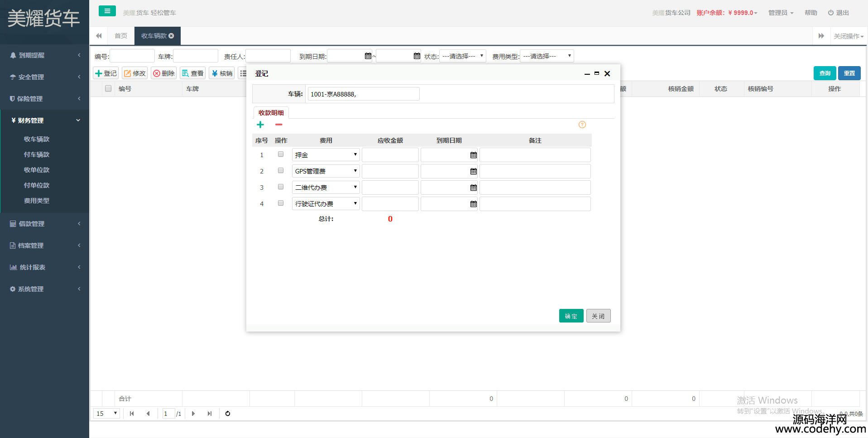Click the 退出 logout power icon
The width and height of the screenshot is (868, 438).
(831, 13)
